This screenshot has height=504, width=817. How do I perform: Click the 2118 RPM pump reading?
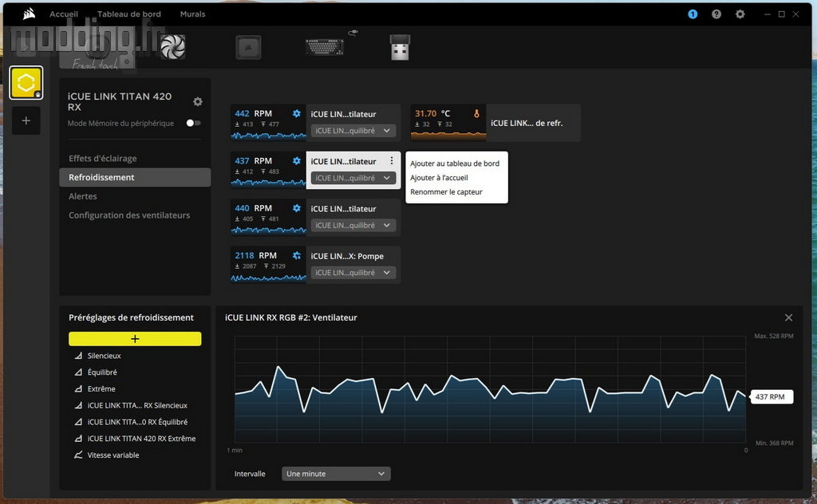(x=256, y=256)
